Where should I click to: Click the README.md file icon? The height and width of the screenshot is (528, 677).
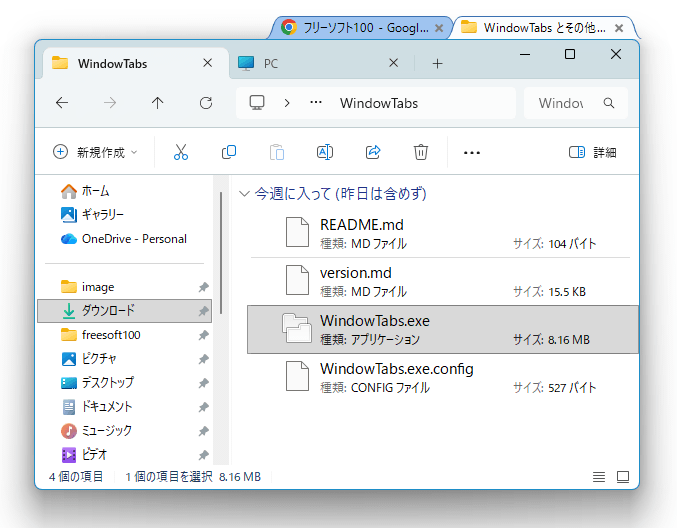click(x=297, y=232)
